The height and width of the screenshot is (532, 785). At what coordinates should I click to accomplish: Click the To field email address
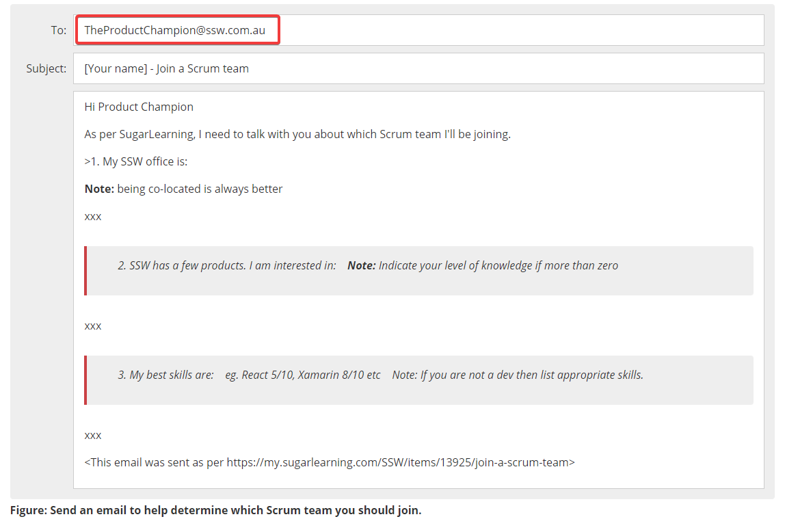pyautogui.click(x=175, y=31)
